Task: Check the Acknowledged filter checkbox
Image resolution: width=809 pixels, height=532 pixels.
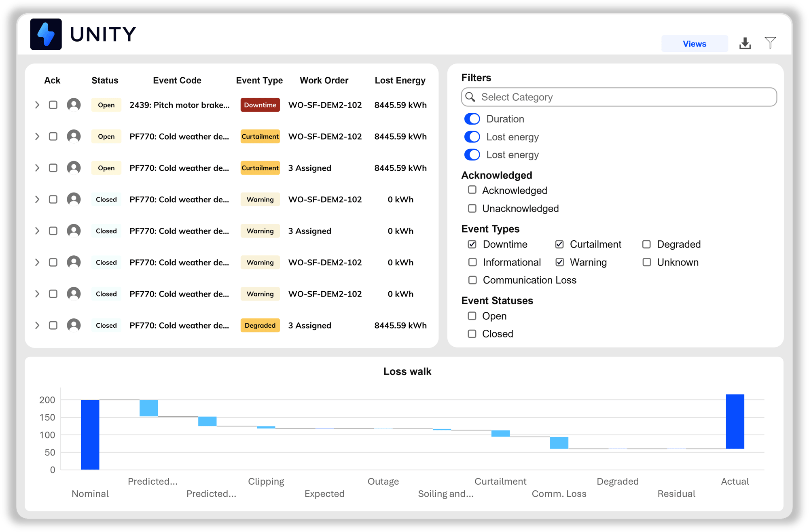Action: [472, 190]
